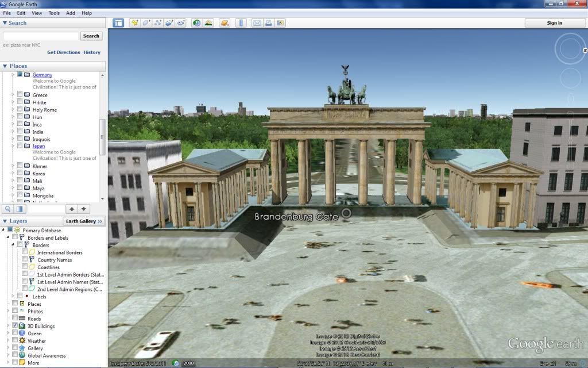Add a path using toolbar icon
Viewport: 588px width, 368px height.
(158, 23)
